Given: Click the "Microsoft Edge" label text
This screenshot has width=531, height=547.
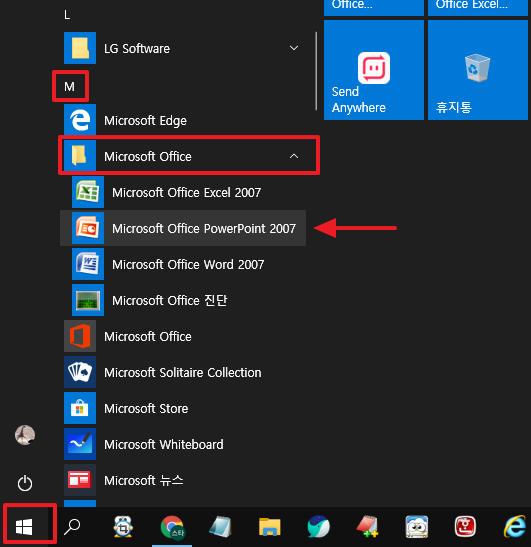Looking at the screenshot, I should point(145,121).
